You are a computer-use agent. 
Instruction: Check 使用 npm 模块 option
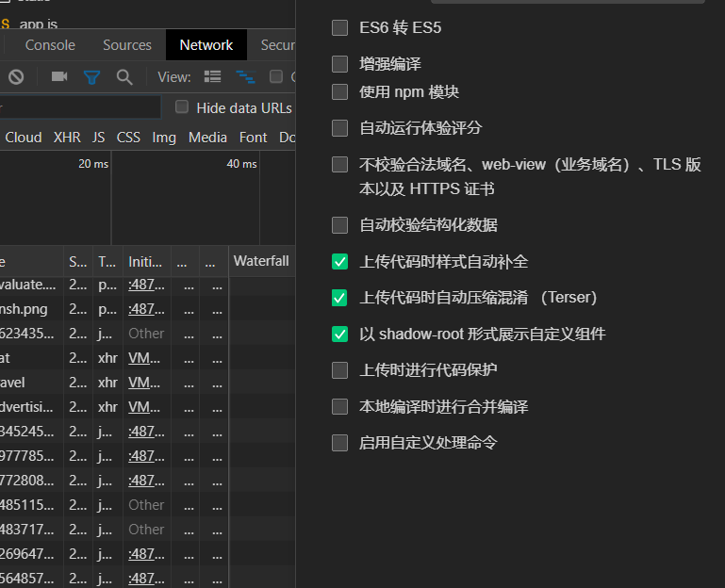coord(339,92)
